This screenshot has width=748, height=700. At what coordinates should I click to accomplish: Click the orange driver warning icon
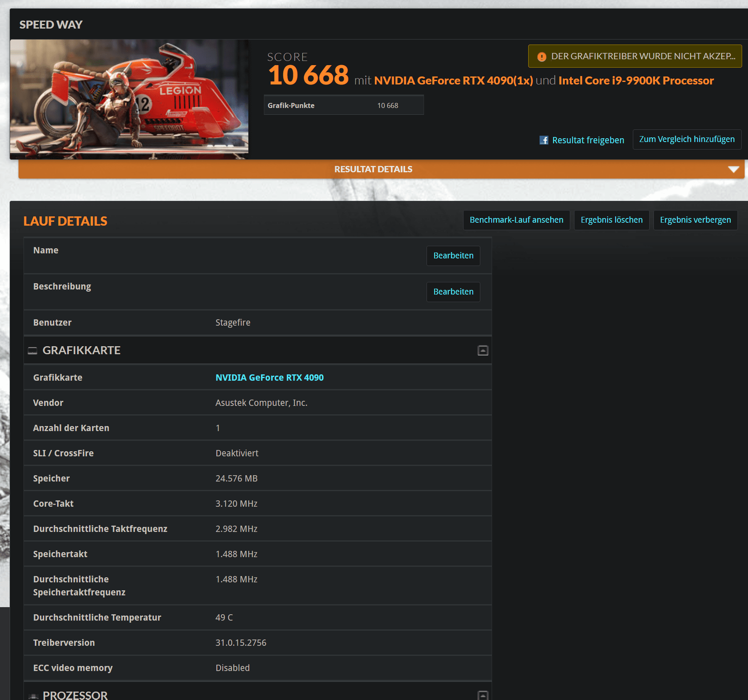[x=542, y=57]
